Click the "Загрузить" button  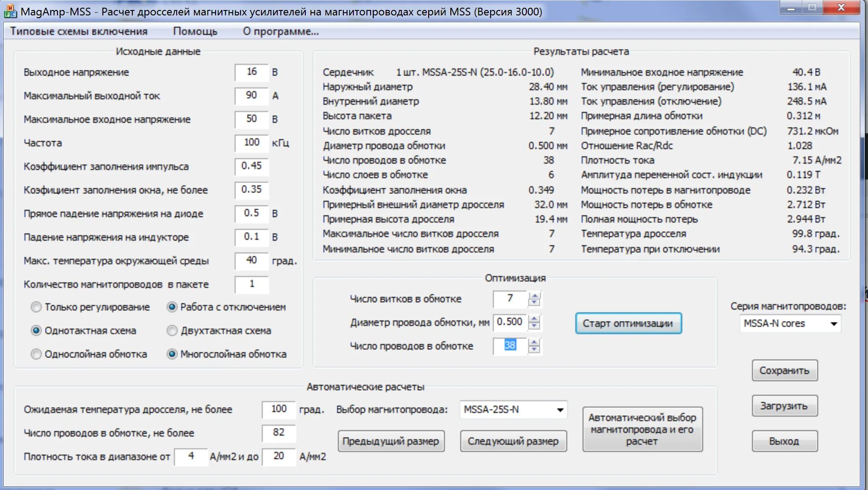click(785, 406)
